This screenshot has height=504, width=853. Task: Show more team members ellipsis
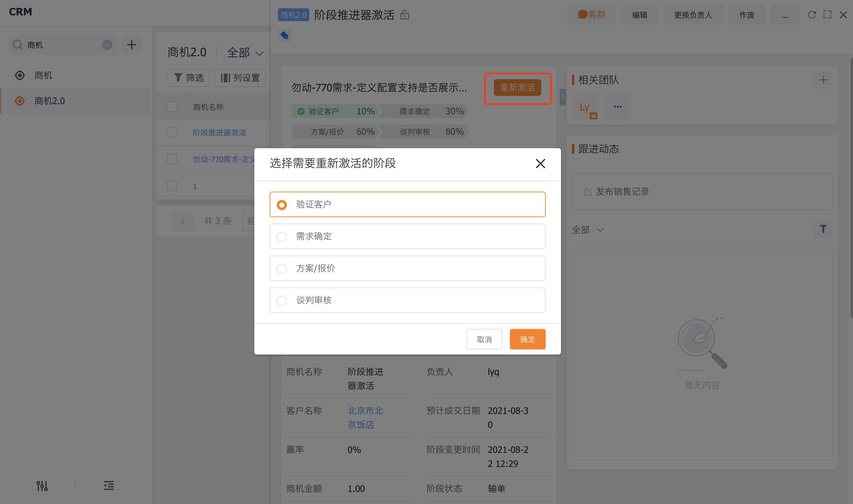pos(618,107)
